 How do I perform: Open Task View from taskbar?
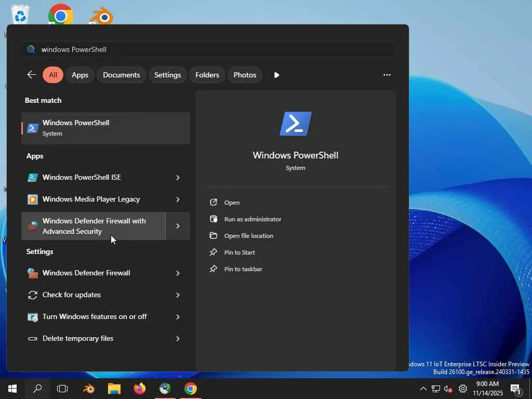(62, 389)
